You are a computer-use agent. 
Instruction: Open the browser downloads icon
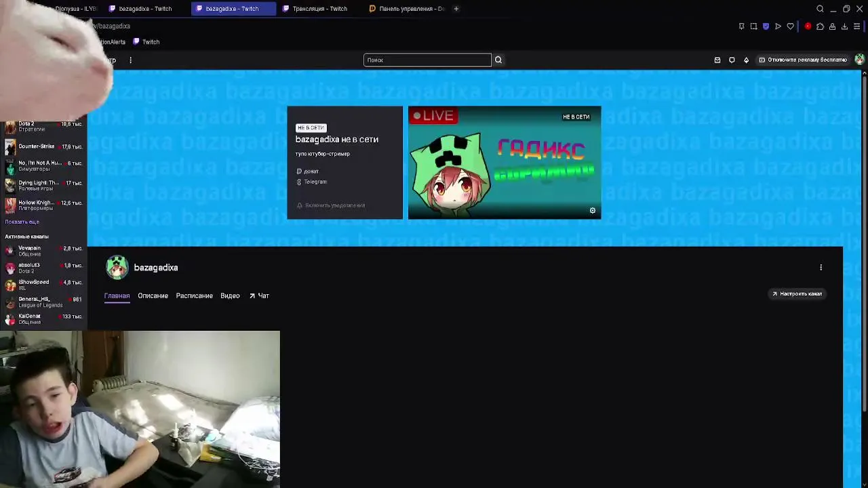point(844,26)
